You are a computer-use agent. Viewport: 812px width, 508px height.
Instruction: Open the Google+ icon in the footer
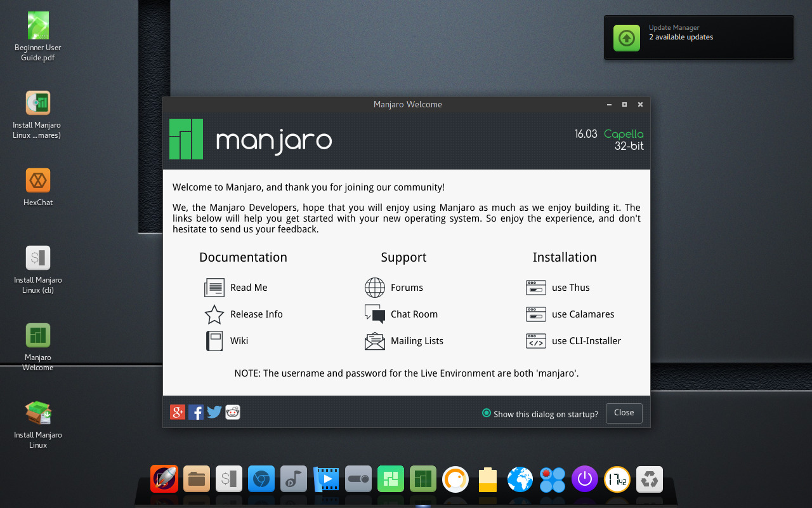(177, 412)
